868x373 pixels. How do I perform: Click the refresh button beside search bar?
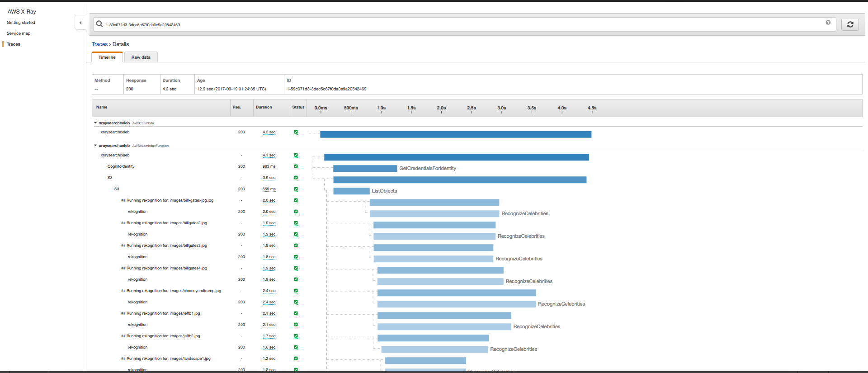point(850,24)
